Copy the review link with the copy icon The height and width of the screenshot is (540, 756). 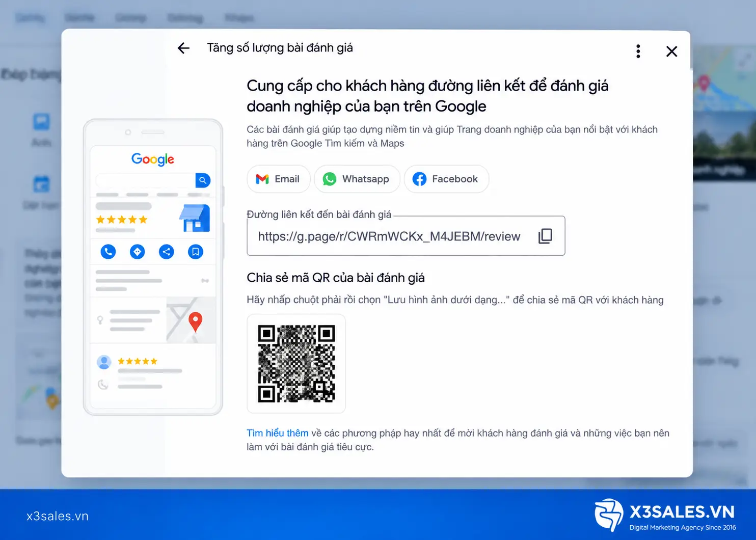545,236
